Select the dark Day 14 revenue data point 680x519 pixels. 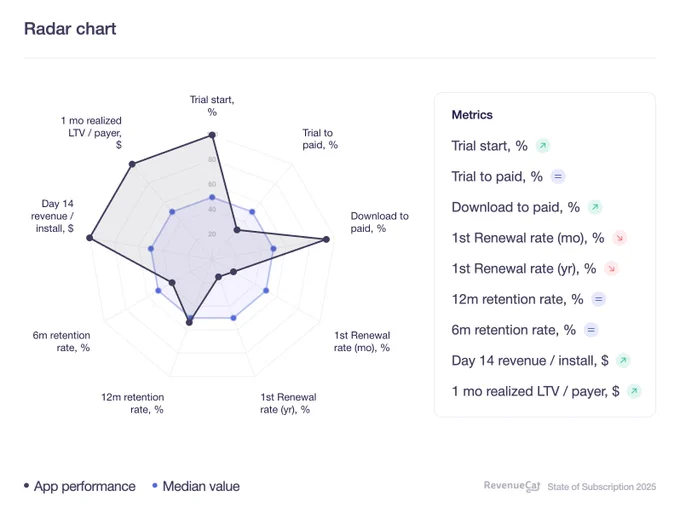click(x=89, y=238)
